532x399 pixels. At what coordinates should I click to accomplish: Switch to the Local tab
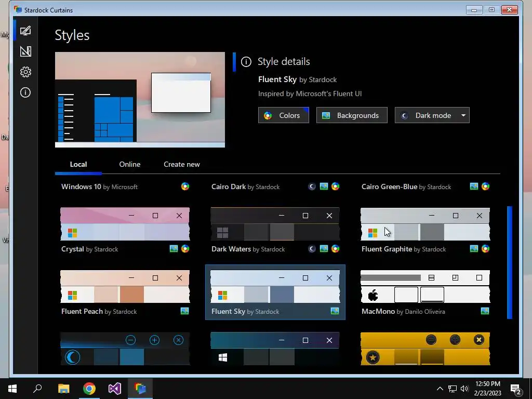coord(78,164)
